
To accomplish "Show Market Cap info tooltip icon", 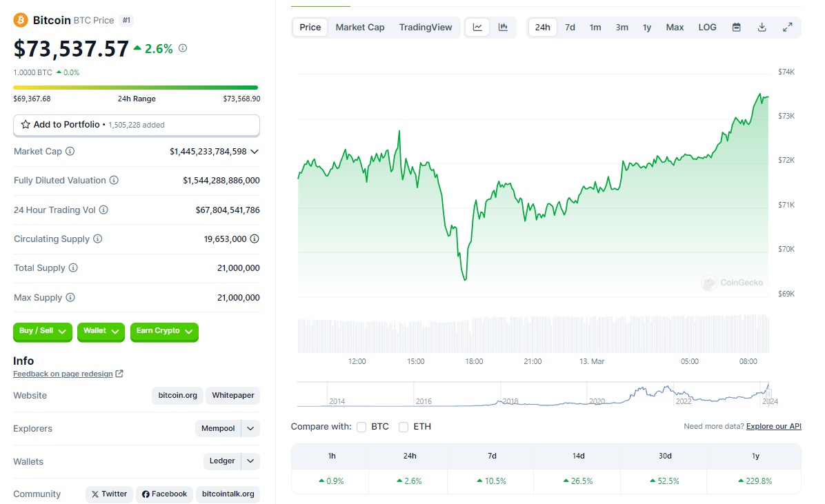I will [70, 151].
